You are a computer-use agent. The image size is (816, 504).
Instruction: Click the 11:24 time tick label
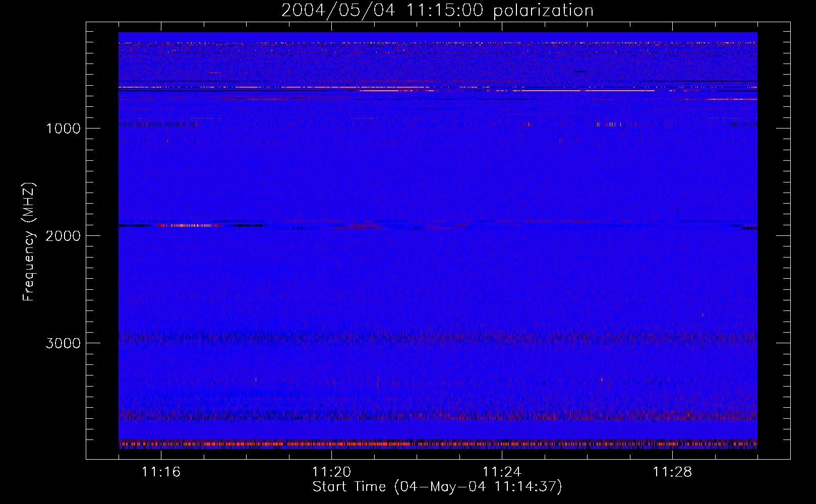(502, 472)
